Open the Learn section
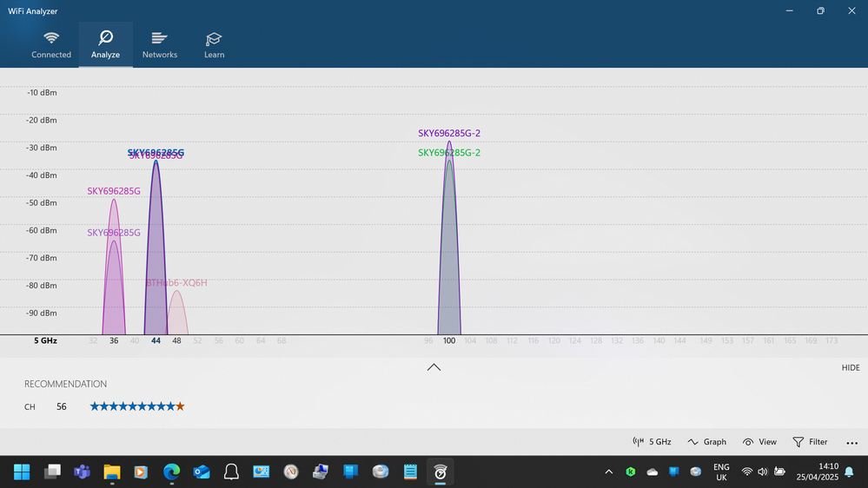 coord(214,45)
